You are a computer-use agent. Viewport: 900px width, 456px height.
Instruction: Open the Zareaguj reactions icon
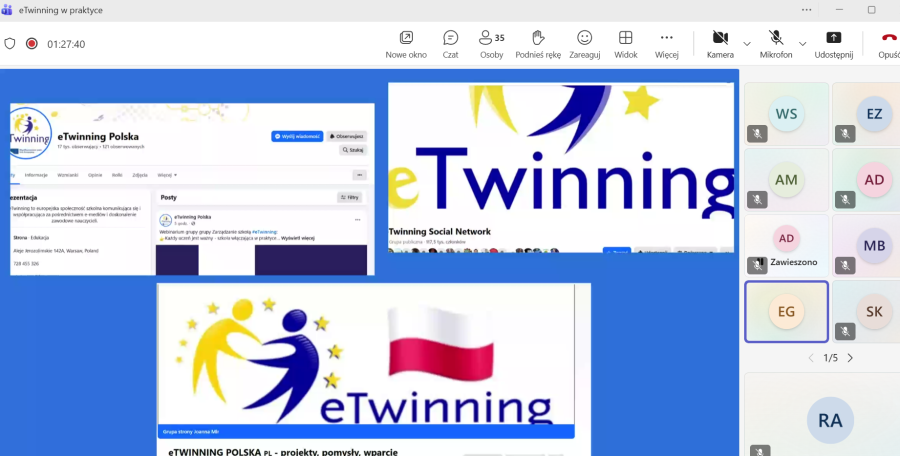pos(584,38)
